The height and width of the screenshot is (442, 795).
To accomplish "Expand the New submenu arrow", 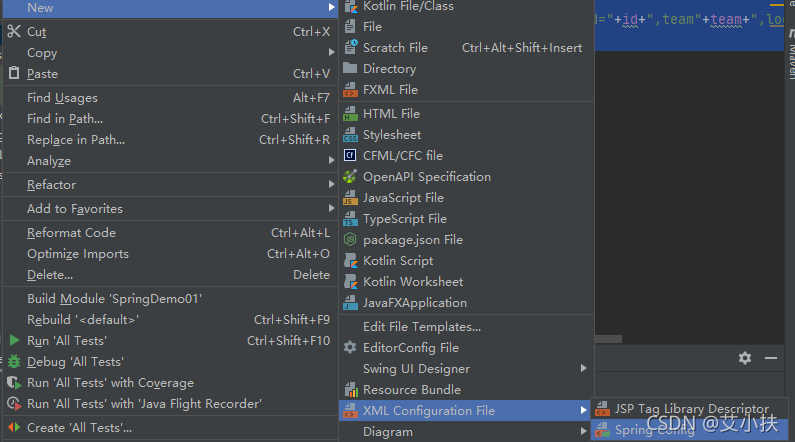I will click(x=331, y=7).
